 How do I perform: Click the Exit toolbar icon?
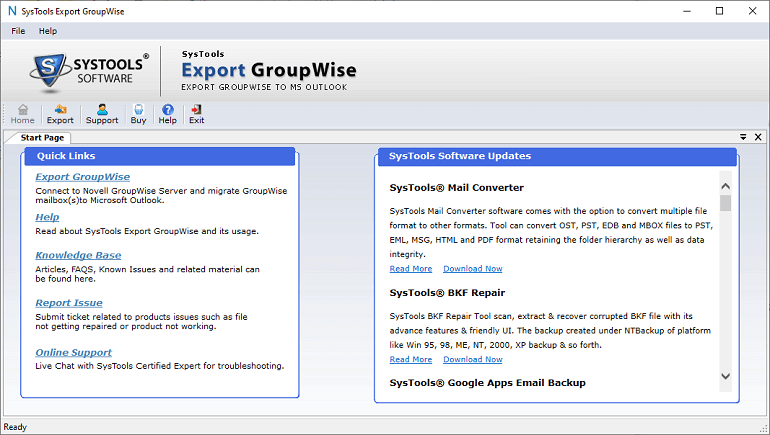point(196,114)
